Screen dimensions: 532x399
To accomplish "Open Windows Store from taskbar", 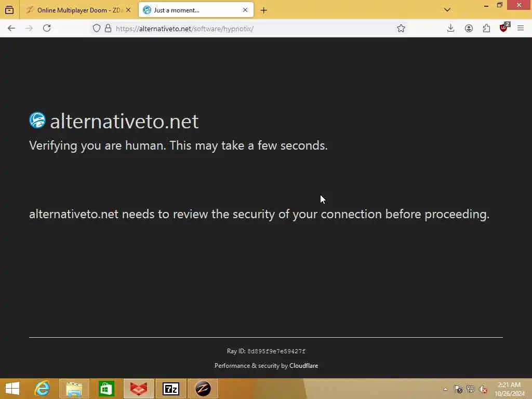I will pyautogui.click(x=106, y=389).
